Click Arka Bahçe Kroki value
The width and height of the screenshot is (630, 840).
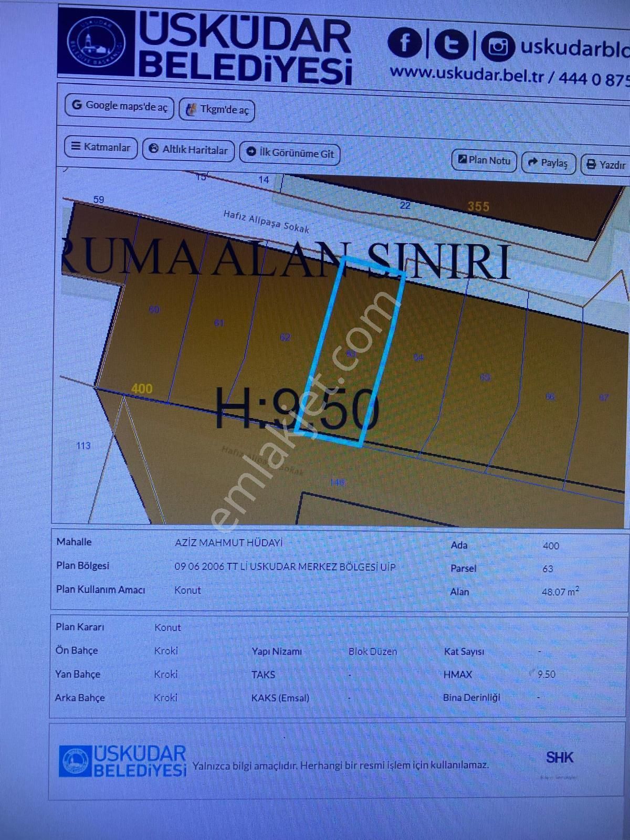(165, 698)
